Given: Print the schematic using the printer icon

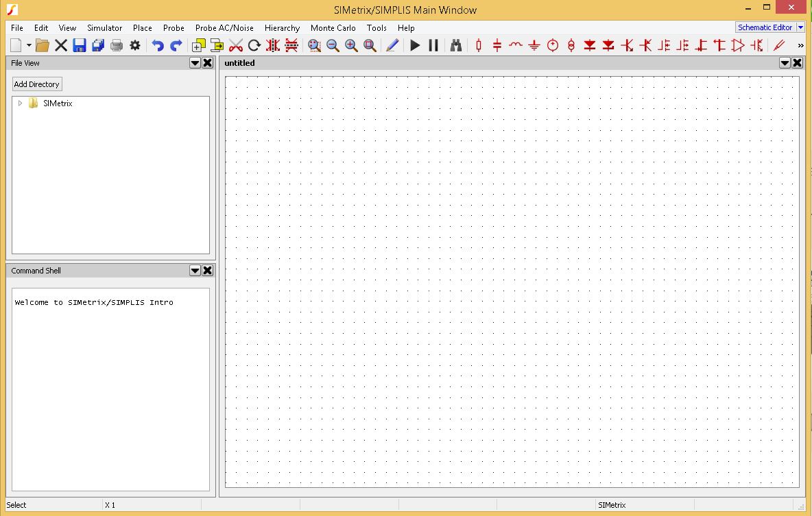Looking at the screenshot, I should point(117,45).
